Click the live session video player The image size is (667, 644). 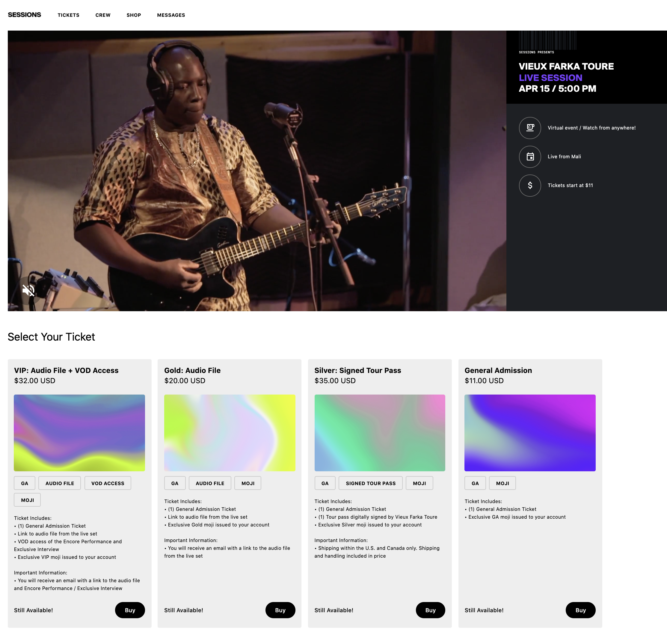(257, 171)
